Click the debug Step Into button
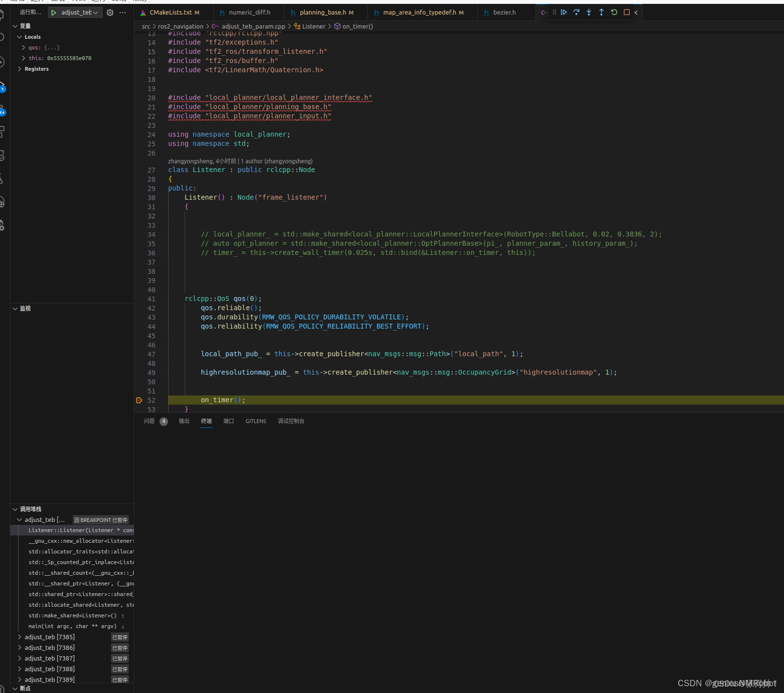The height and width of the screenshot is (693, 784). (589, 12)
